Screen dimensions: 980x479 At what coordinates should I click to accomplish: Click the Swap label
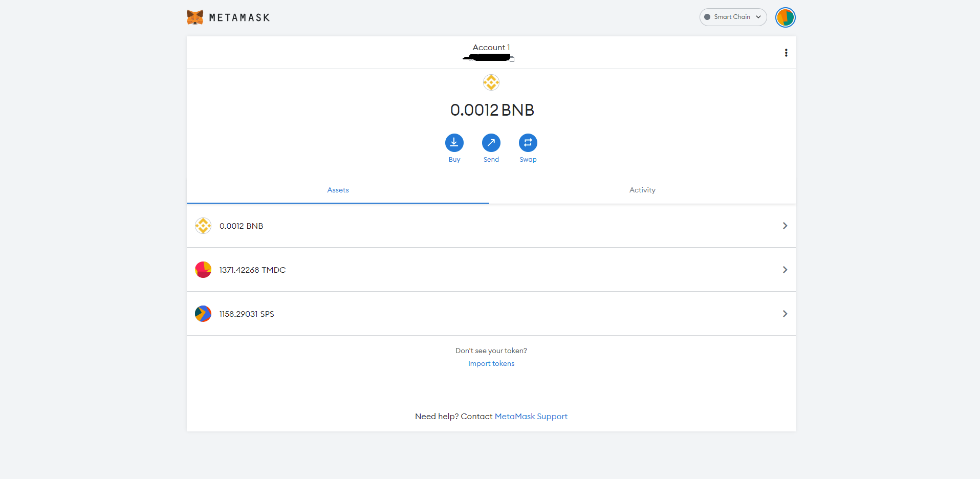528,160
